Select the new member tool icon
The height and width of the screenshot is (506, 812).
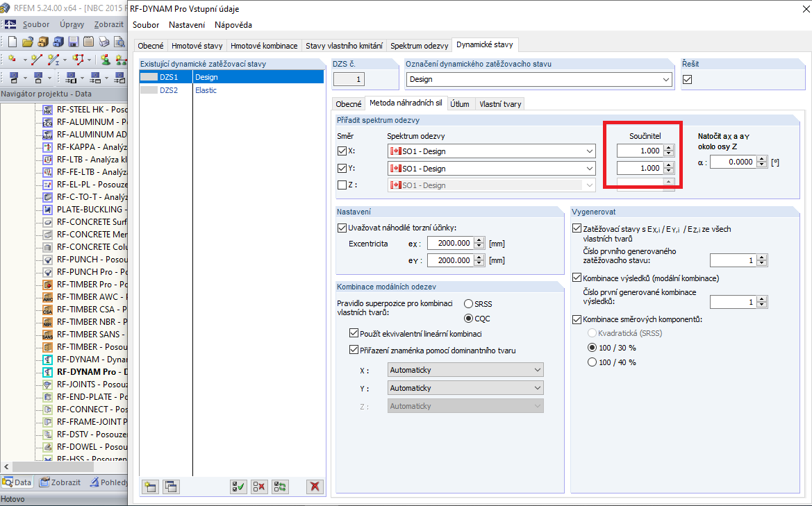(x=53, y=60)
